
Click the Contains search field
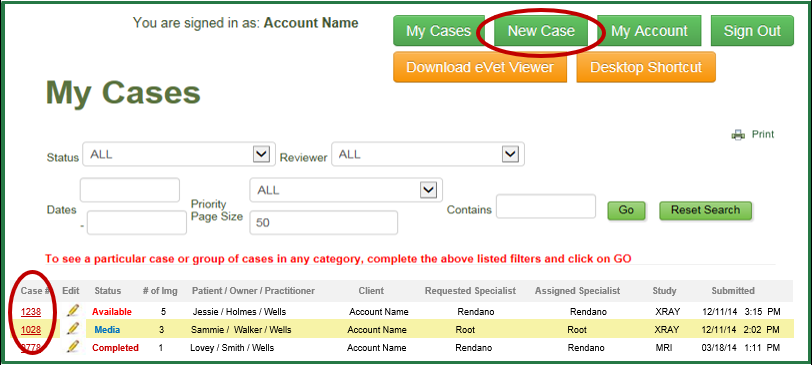click(546, 206)
